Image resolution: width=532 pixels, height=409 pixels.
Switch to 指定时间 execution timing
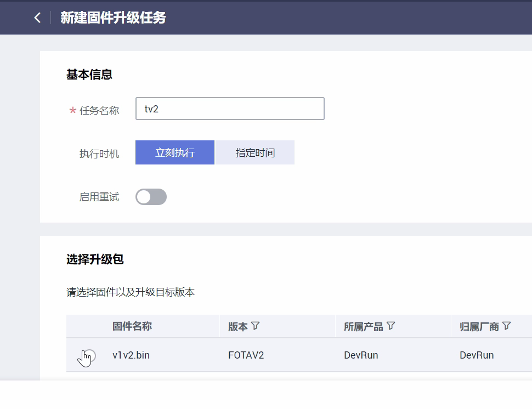tap(255, 152)
